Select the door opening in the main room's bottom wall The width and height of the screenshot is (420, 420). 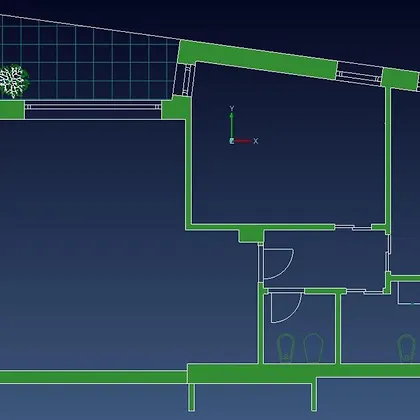pyautogui.click(x=353, y=227)
